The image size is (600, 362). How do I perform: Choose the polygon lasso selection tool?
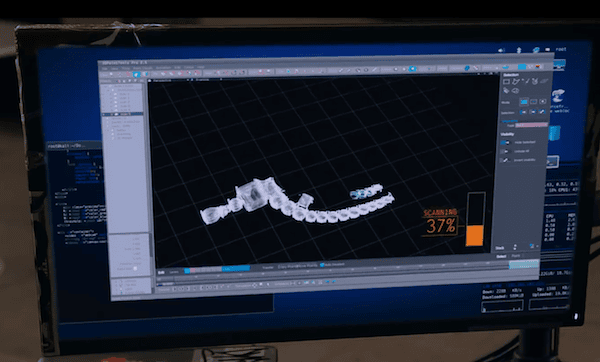516,82
